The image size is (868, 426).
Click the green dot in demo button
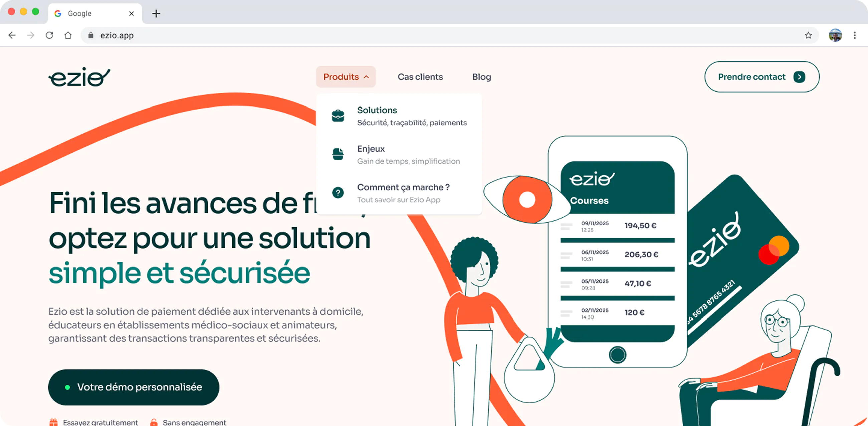(x=67, y=387)
